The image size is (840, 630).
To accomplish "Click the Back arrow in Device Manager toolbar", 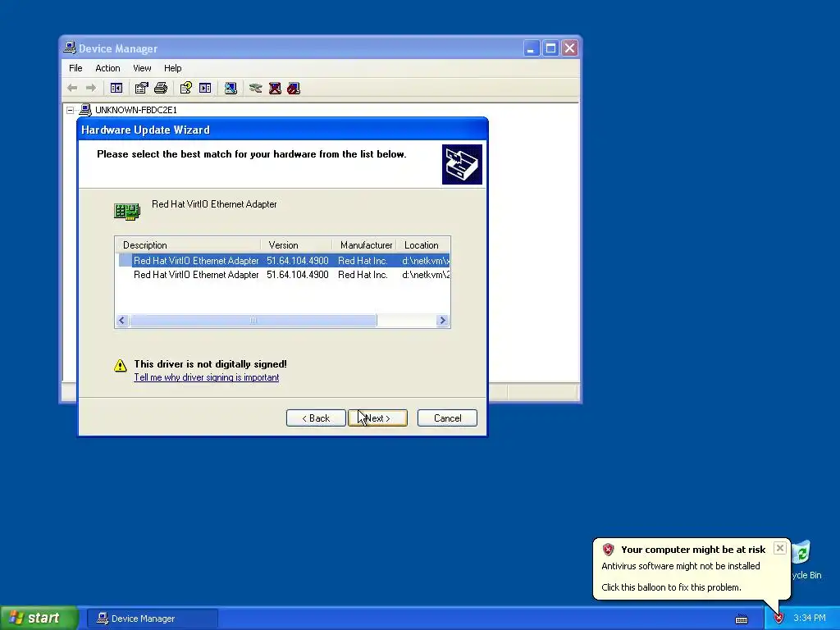I will coord(72,88).
